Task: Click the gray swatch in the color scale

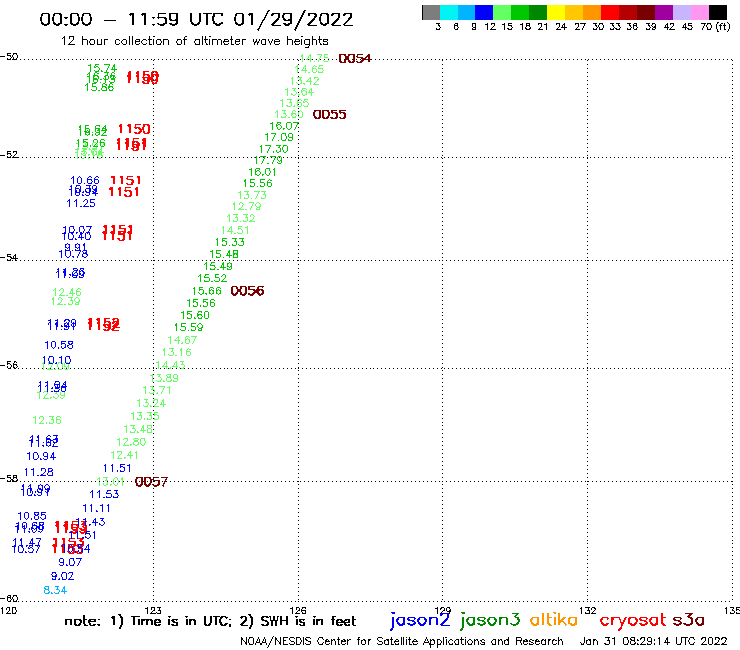Action: pyautogui.click(x=431, y=12)
